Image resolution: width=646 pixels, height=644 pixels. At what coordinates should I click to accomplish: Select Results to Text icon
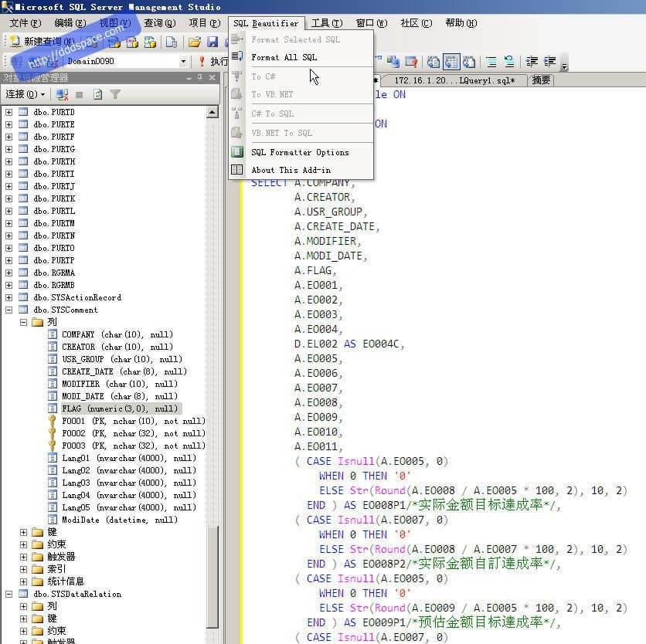pyautogui.click(x=433, y=62)
